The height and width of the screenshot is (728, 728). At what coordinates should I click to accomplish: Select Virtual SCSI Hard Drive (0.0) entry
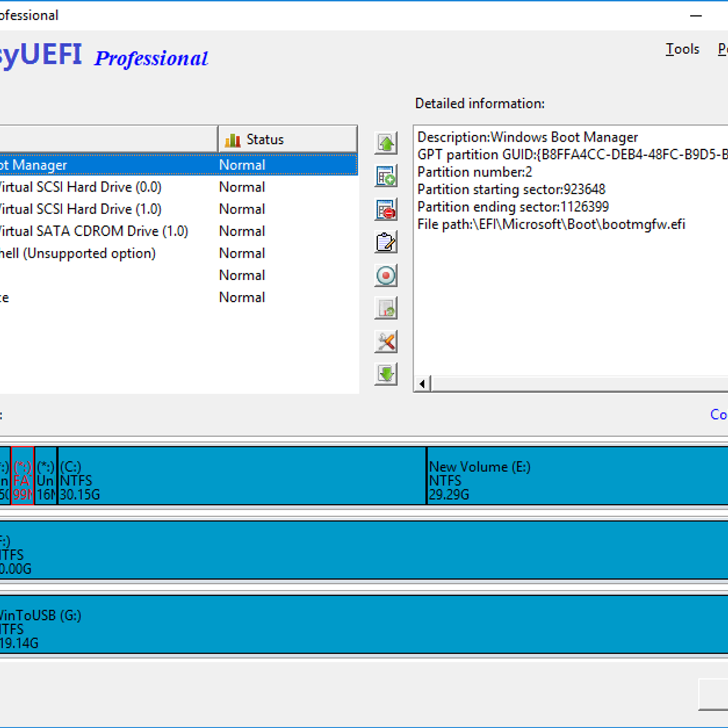click(x=178, y=187)
